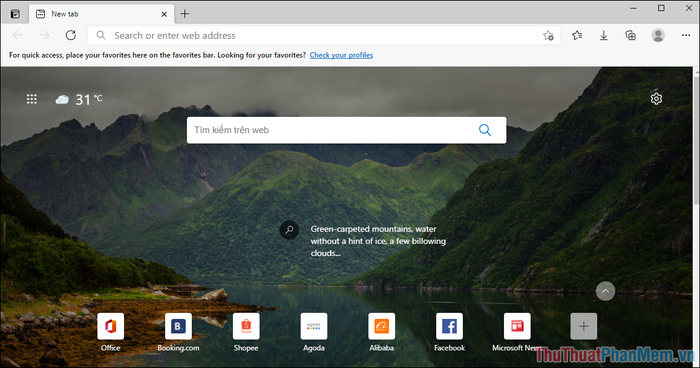The width and height of the screenshot is (700, 368).
Task: Open a new tab with plus button
Action: pos(185,14)
